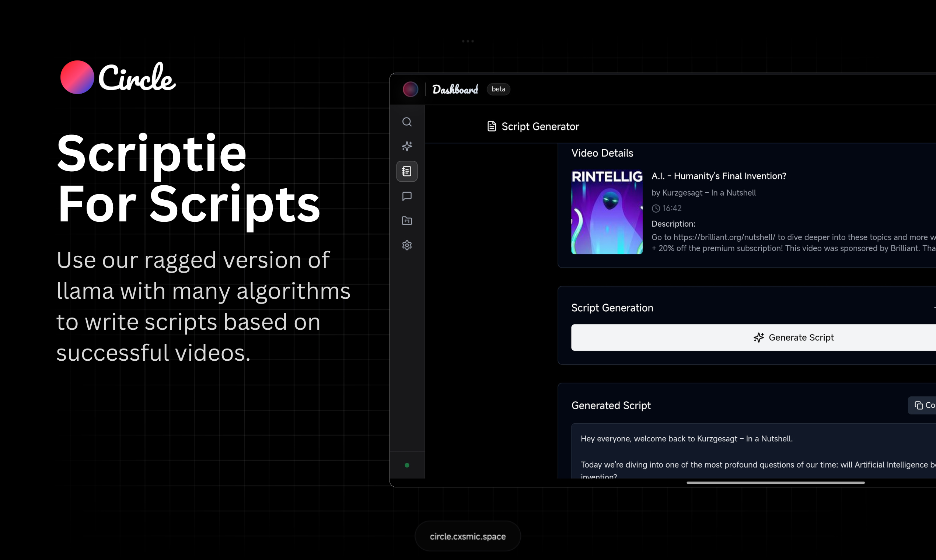Click the green status dot in sidebar
Viewport: 936px width, 560px height.
[x=406, y=465]
